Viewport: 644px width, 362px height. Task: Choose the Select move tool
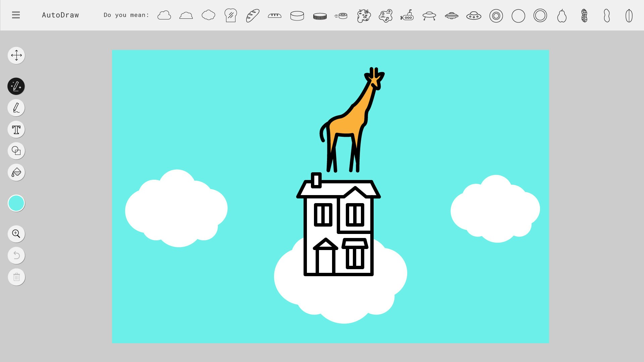click(16, 55)
